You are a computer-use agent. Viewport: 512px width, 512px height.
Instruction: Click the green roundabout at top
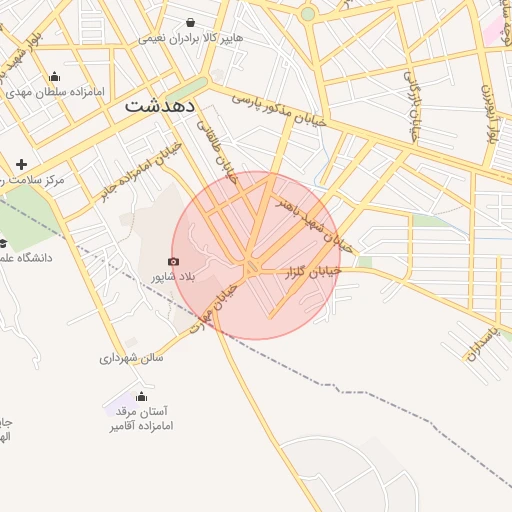[307, 14]
